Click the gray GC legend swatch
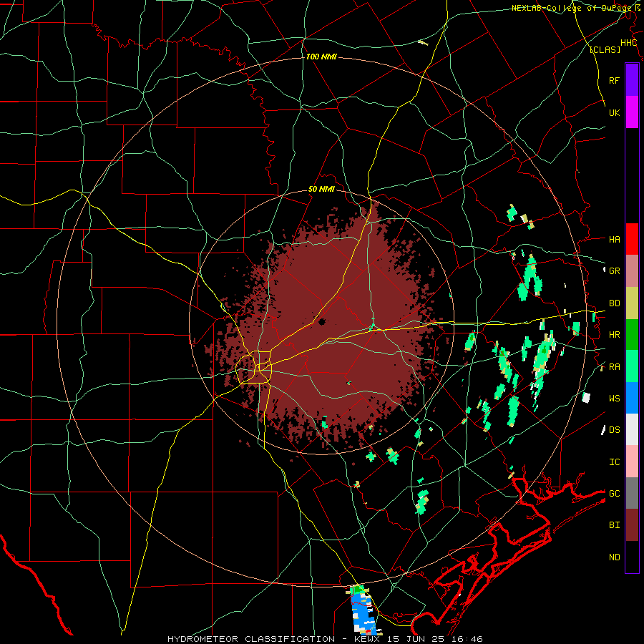 (632, 493)
